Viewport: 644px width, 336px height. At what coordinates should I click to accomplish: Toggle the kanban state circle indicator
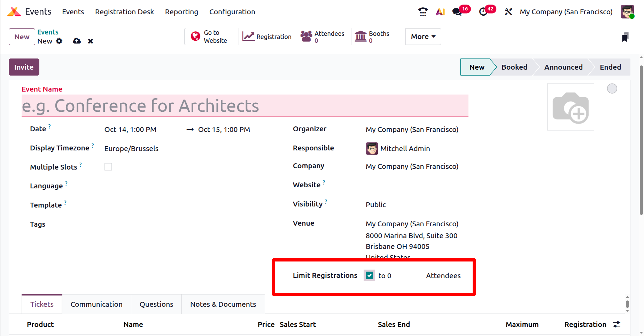612,89
